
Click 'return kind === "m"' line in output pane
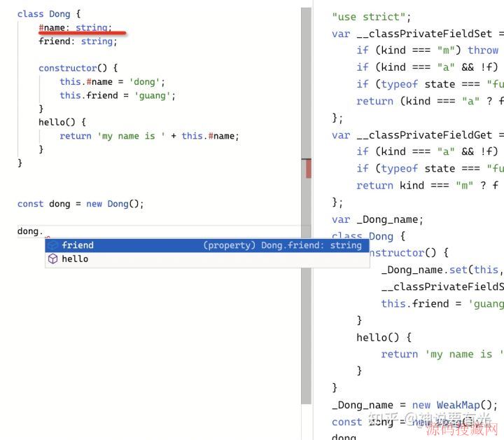(x=427, y=186)
